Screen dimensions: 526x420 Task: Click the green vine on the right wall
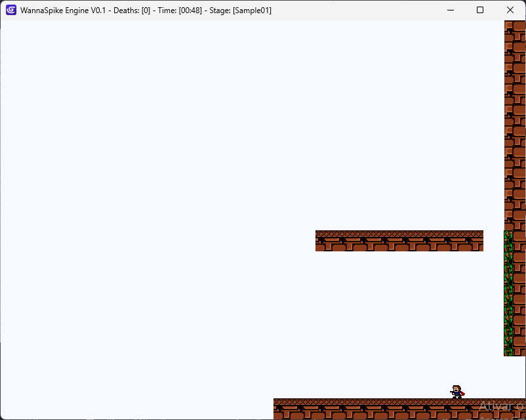tap(508, 293)
